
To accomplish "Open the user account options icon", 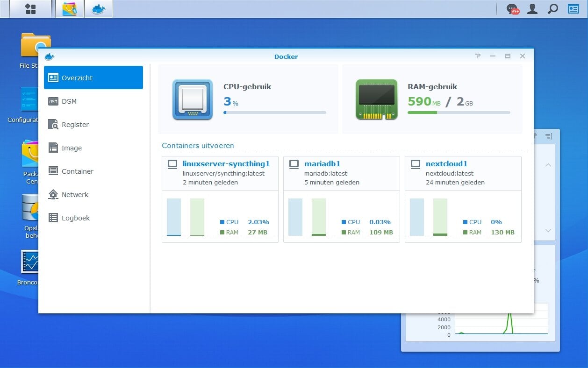I will pos(532,9).
